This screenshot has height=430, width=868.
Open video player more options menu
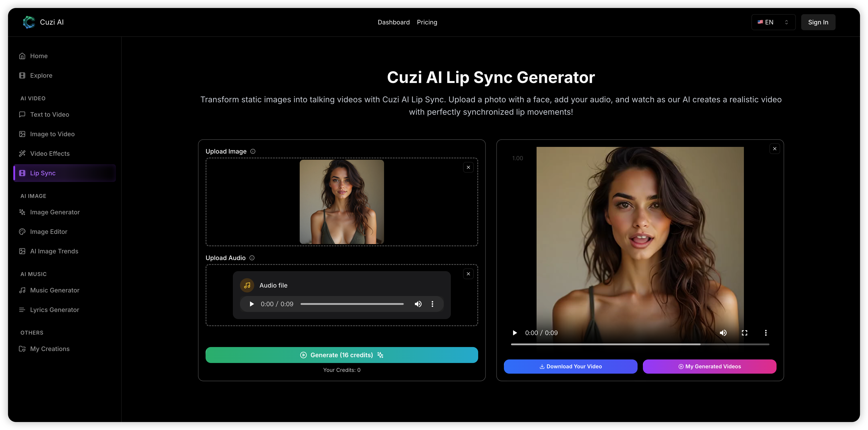coord(766,333)
